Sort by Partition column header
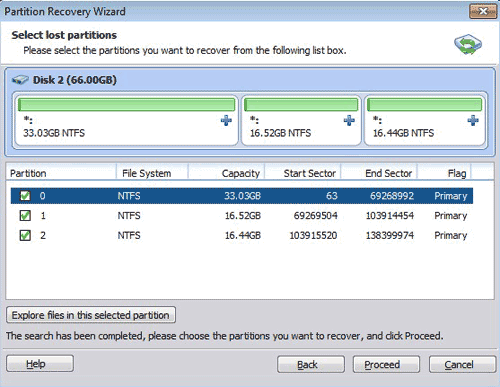500x387 pixels. coord(61,173)
